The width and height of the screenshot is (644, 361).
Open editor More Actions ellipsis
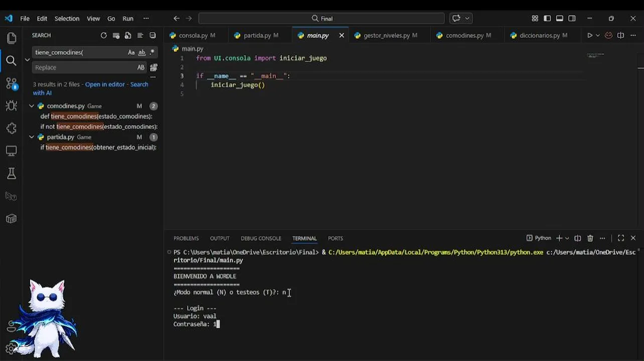(x=633, y=36)
